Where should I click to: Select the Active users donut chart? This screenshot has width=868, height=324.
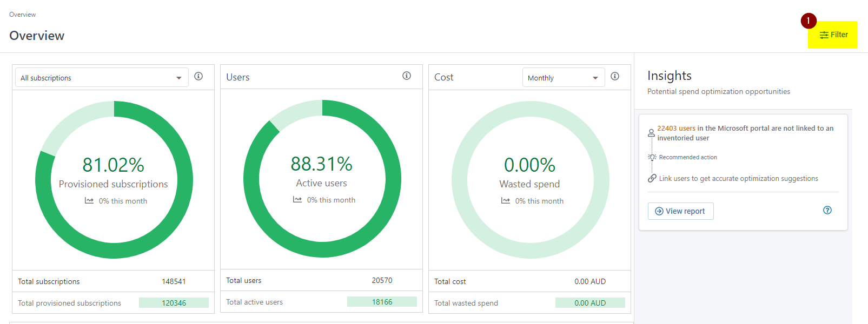point(322,179)
